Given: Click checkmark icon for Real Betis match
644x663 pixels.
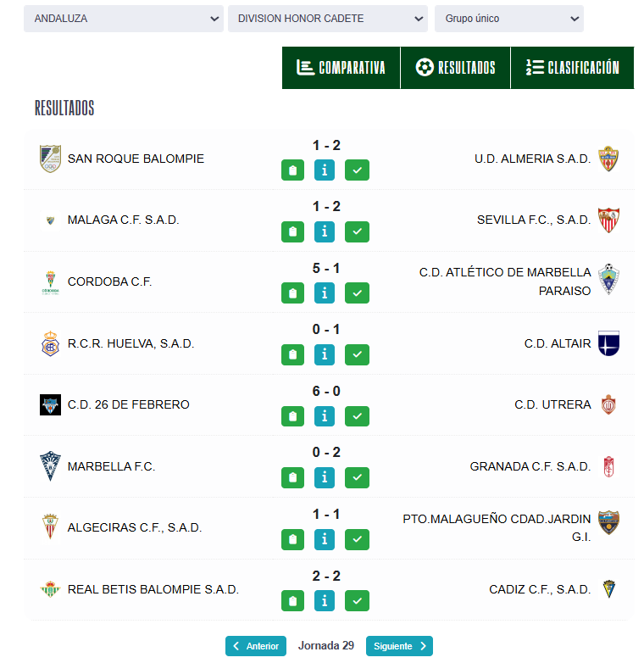Looking at the screenshot, I should pyautogui.click(x=358, y=601).
